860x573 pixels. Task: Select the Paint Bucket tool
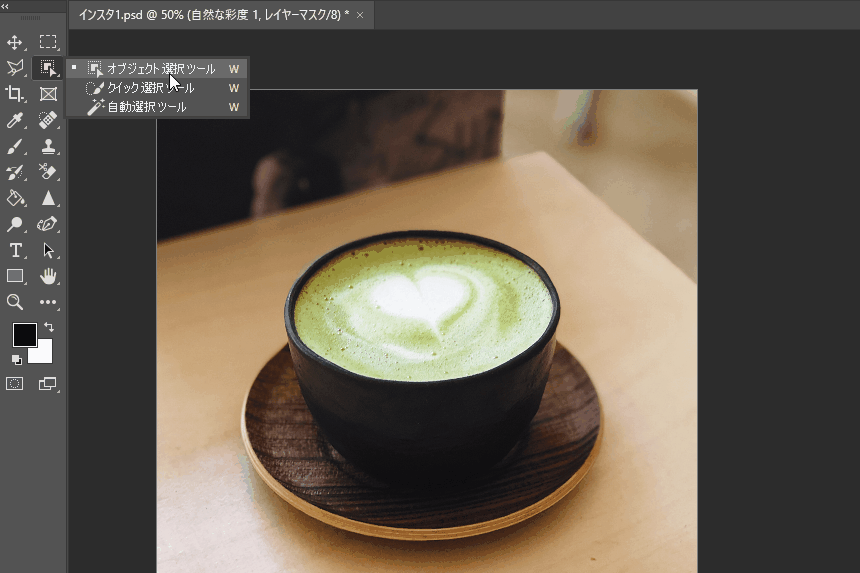[15, 198]
